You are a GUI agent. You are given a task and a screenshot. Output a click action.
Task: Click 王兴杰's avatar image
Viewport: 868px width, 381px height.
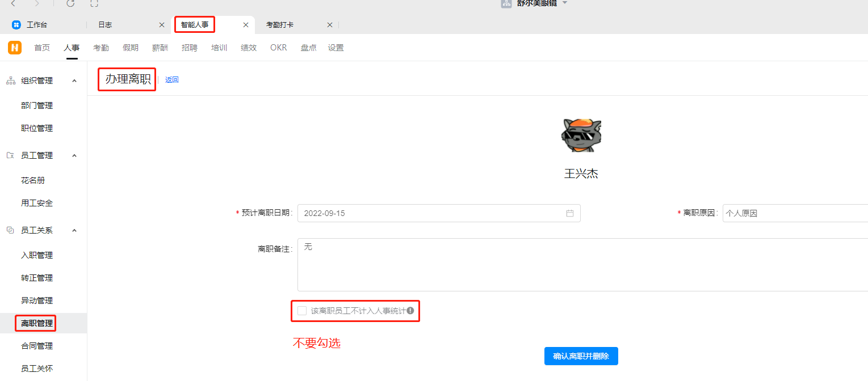[581, 136]
